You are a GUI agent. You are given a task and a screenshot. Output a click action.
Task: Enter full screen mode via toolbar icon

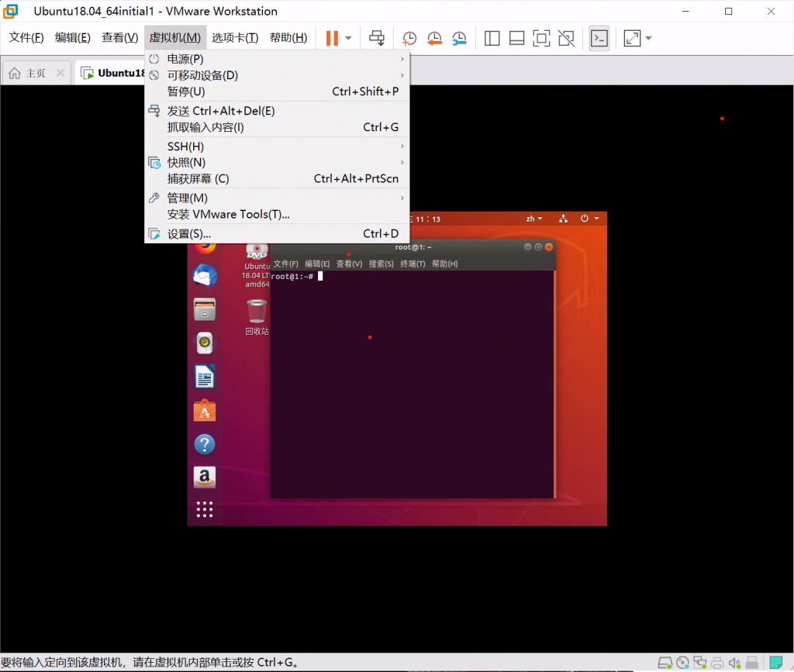(x=542, y=38)
